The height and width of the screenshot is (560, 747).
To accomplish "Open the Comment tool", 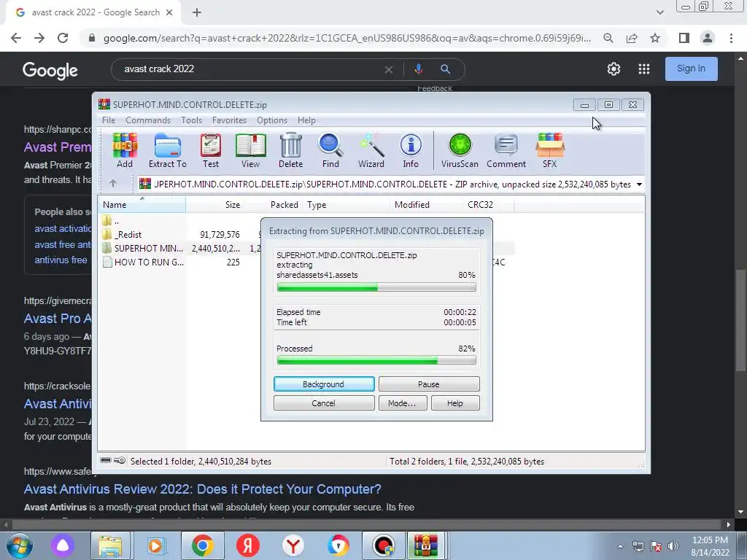I will click(x=506, y=150).
